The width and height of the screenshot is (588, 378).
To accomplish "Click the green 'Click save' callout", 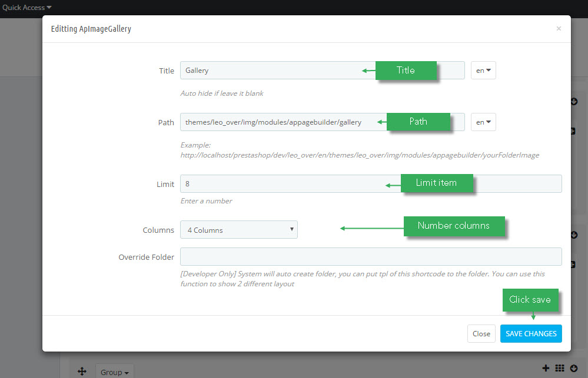I will coord(530,300).
